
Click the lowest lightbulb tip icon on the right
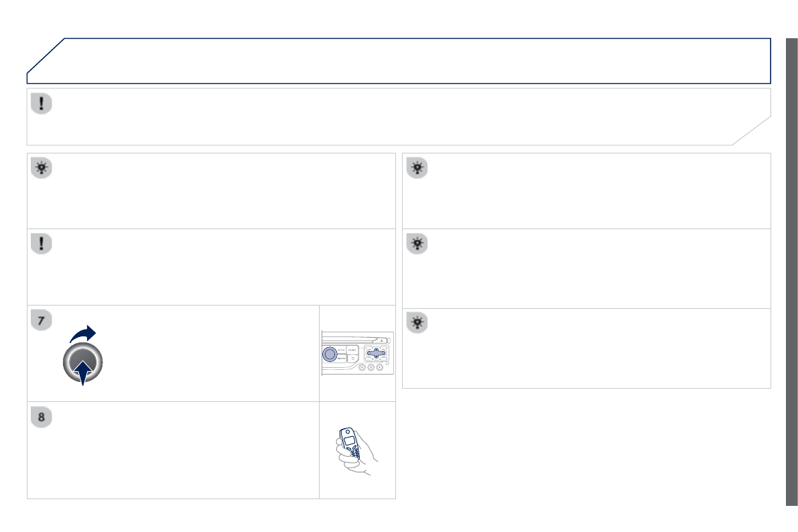tap(417, 324)
